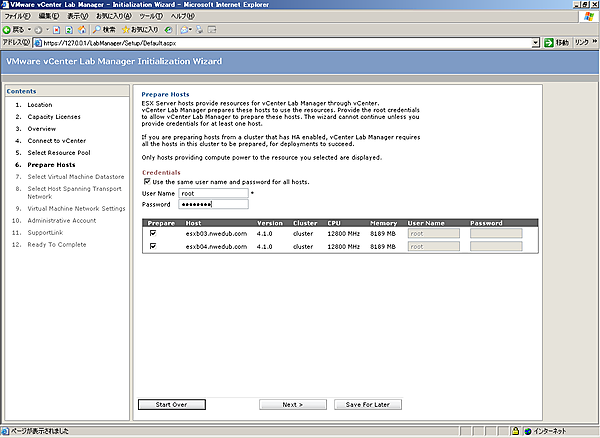Click the green Go (移動) arrow button
The image size is (600, 438).
555,44
